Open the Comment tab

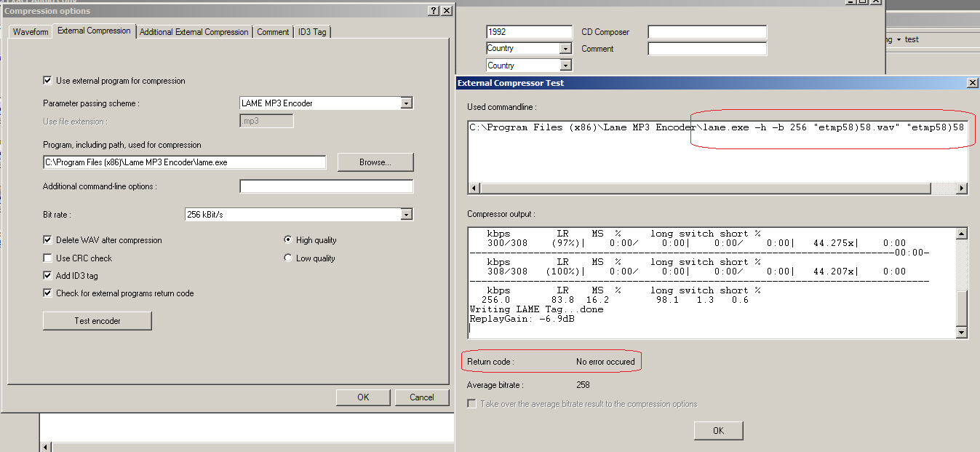(273, 32)
